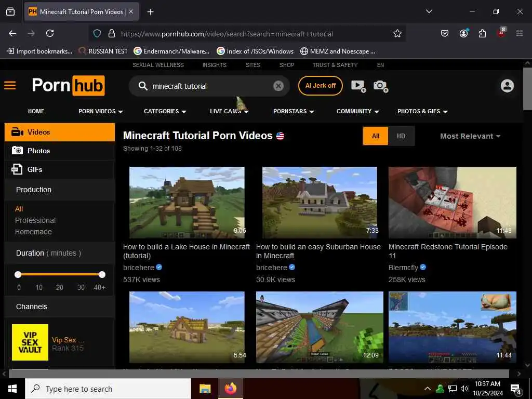The image size is (532, 399).
Task: Open Windows Start menu
Action: 12,389
